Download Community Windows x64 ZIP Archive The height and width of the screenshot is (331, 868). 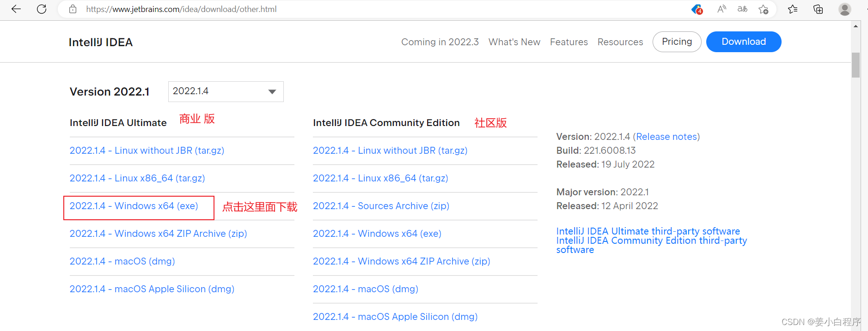(402, 261)
